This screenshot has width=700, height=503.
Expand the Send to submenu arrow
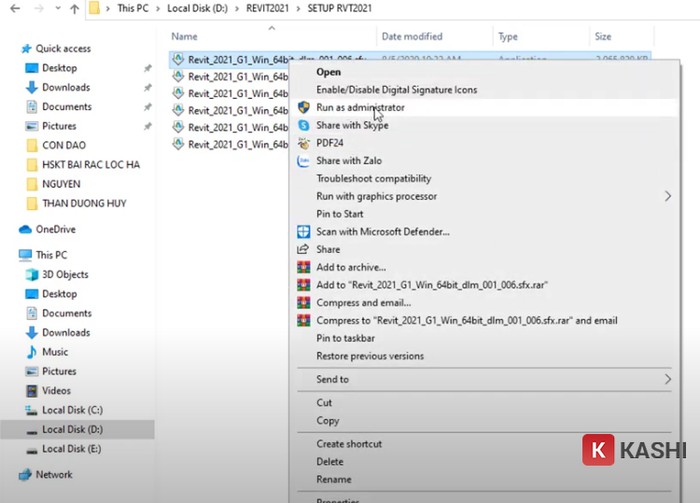click(x=667, y=379)
